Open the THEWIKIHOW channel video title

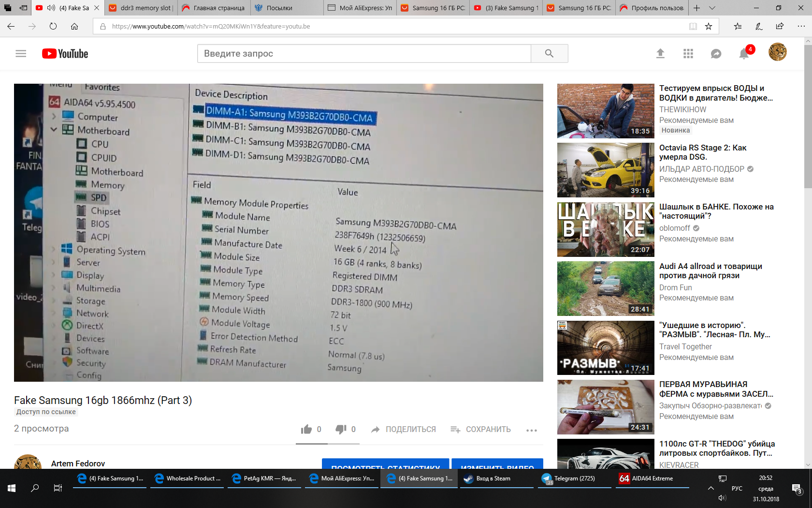coord(716,93)
